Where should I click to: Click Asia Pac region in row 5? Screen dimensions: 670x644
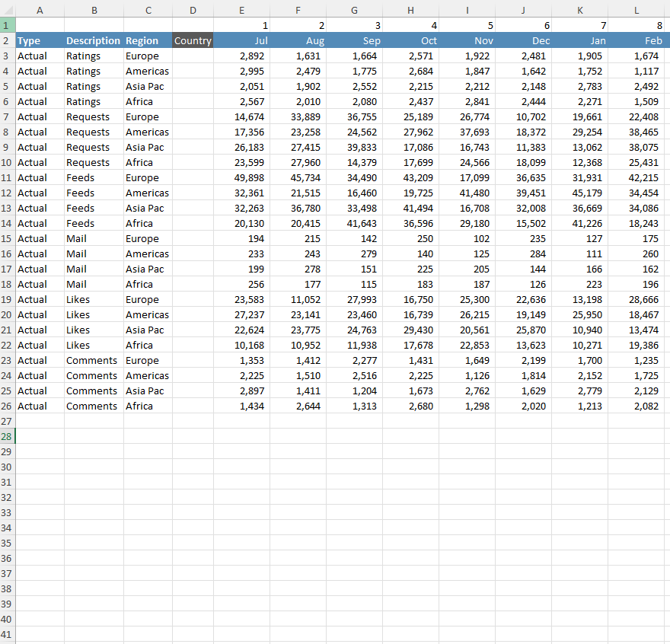click(148, 86)
